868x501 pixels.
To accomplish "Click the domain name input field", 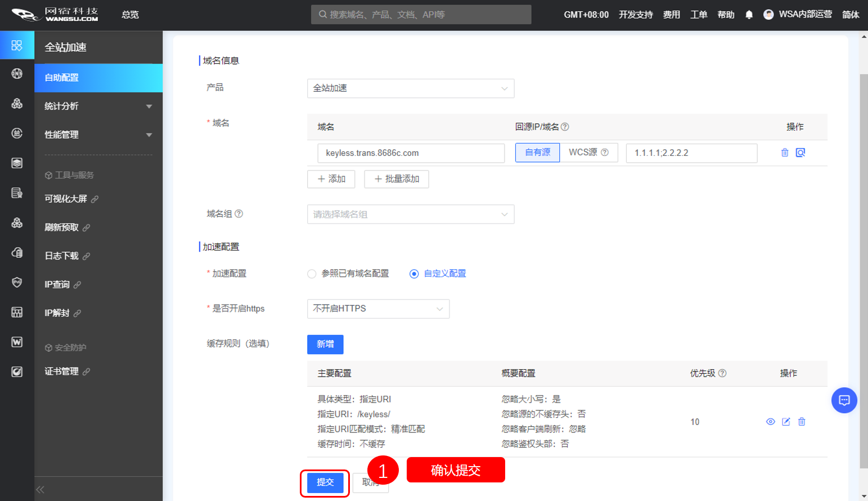I will pyautogui.click(x=411, y=153).
